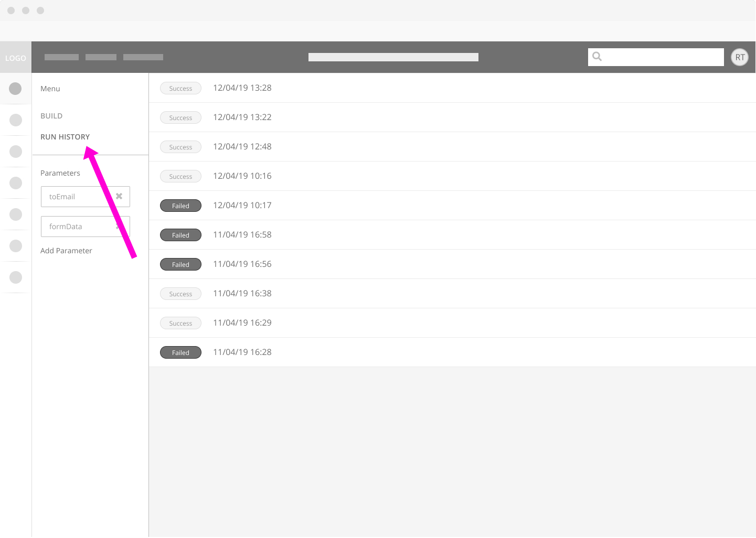This screenshot has width=756, height=538.
Task: Click the LOGO in the top navigation bar
Action: pos(15,58)
